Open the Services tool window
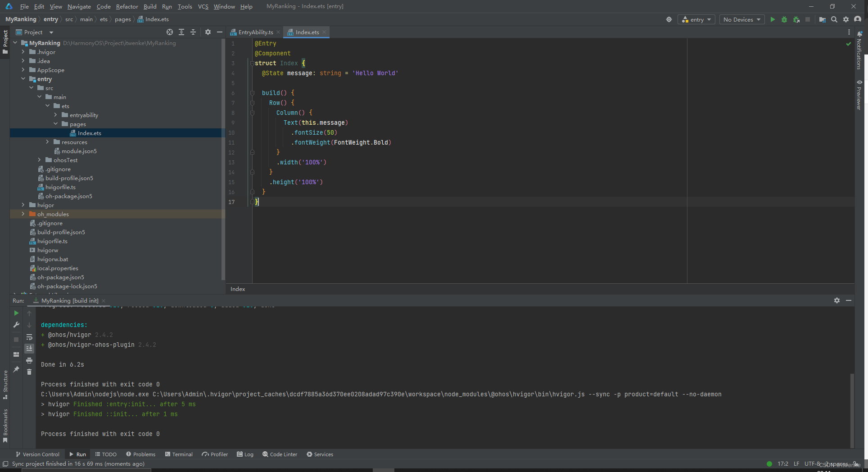The image size is (868, 472). pyautogui.click(x=320, y=454)
